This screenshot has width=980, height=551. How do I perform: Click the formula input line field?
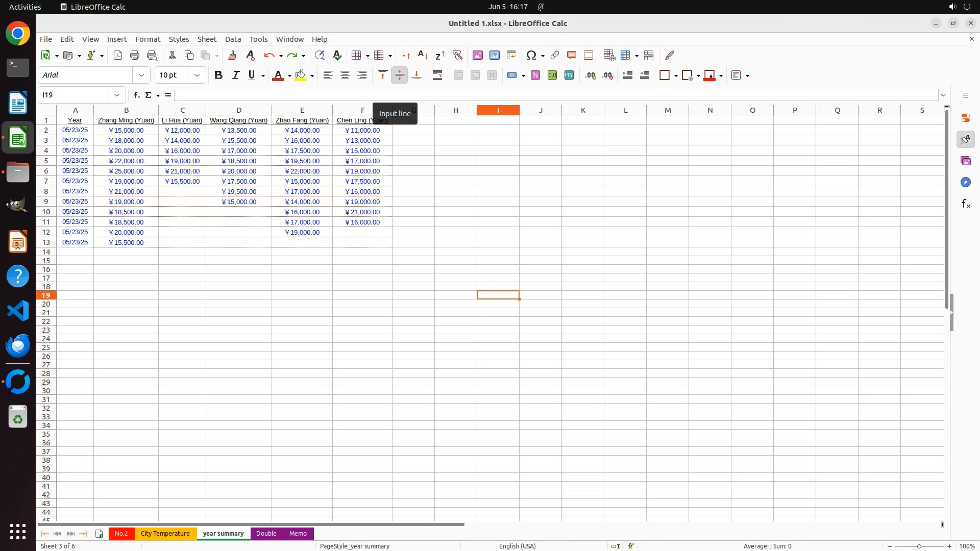(x=555, y=95)
